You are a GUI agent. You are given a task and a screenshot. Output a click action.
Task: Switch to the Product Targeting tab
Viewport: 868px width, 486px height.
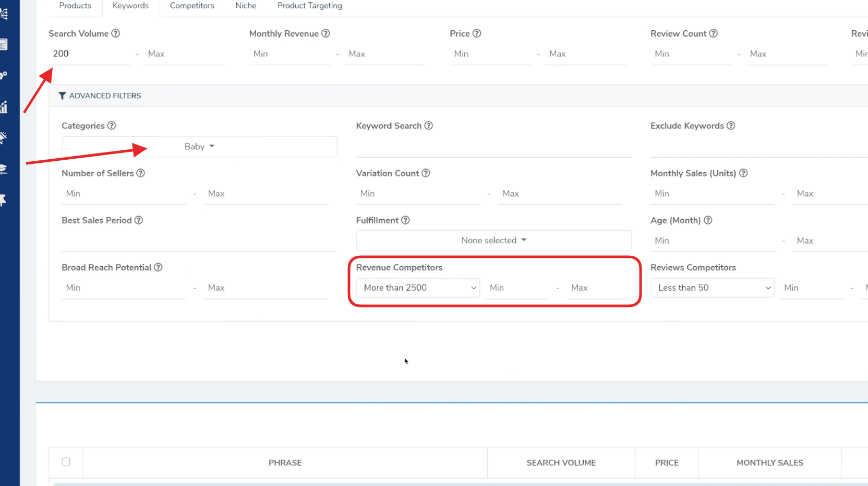tap(310, 6)
